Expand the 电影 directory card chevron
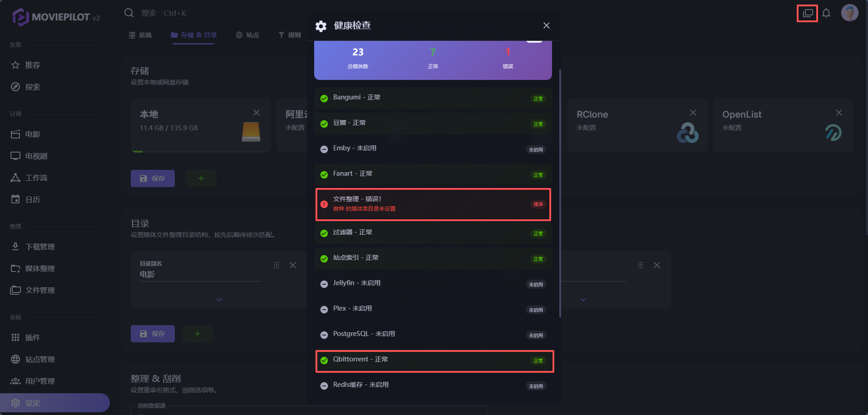 click(219, 300)
